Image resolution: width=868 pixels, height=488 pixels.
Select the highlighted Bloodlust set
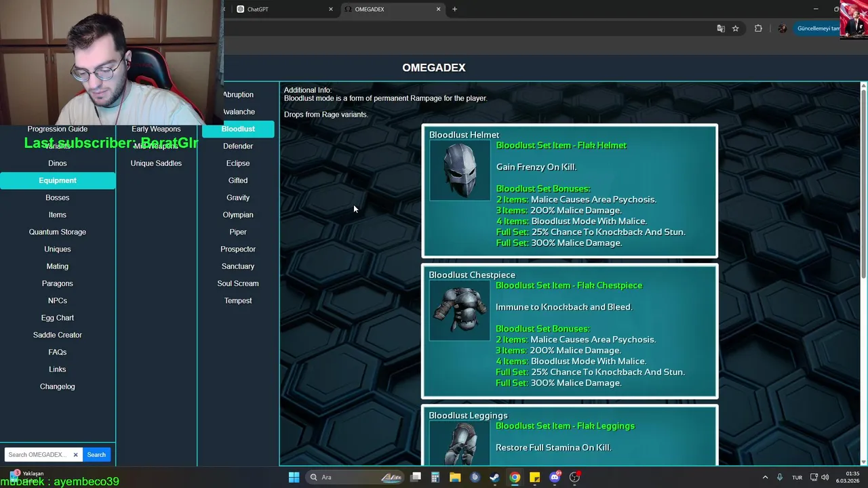238,129
